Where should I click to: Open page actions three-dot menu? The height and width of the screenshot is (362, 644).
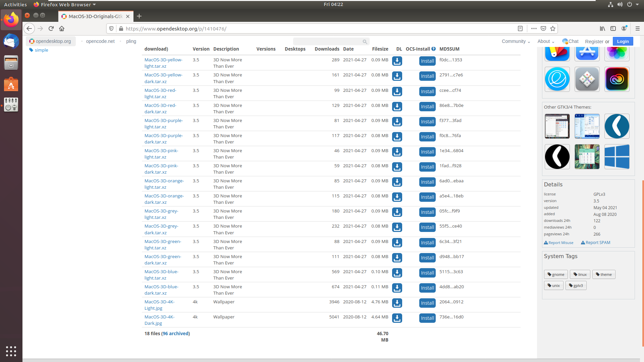click(534, 28)
